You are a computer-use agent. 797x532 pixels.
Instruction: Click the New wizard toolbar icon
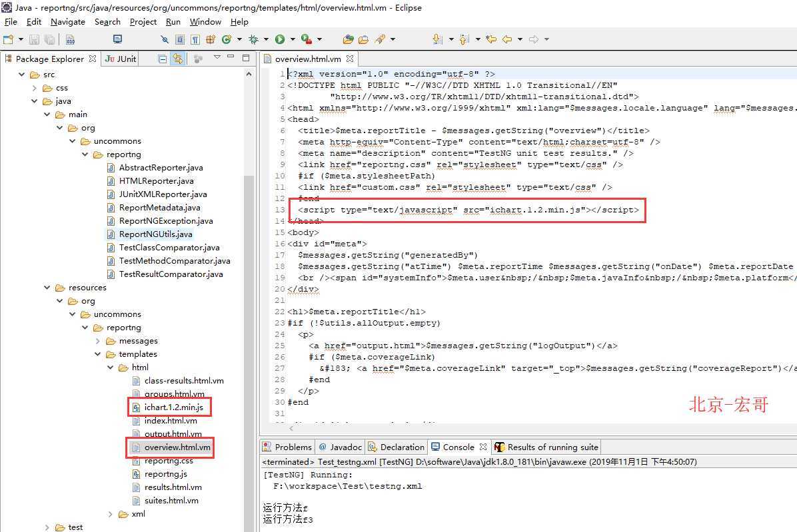pos(8,39)
